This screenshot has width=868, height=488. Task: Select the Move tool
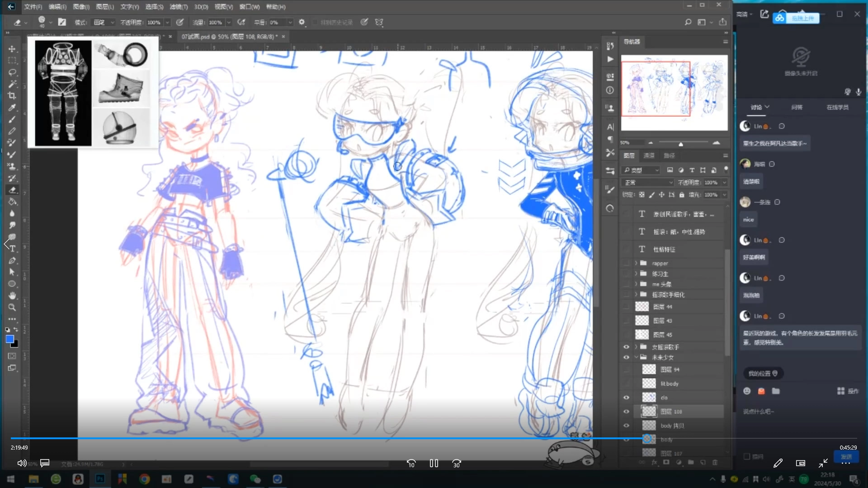[12, 49]
